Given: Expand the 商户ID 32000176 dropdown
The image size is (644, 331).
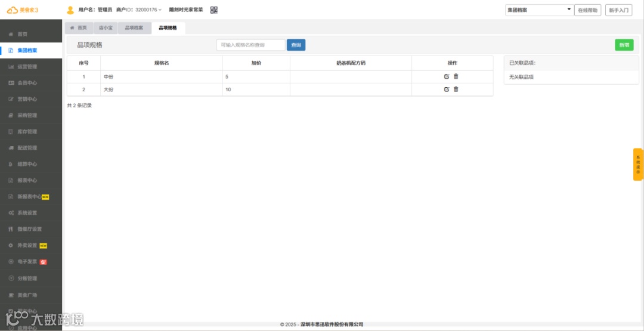Looking at the screenshot, I should (x=139, y=10).
